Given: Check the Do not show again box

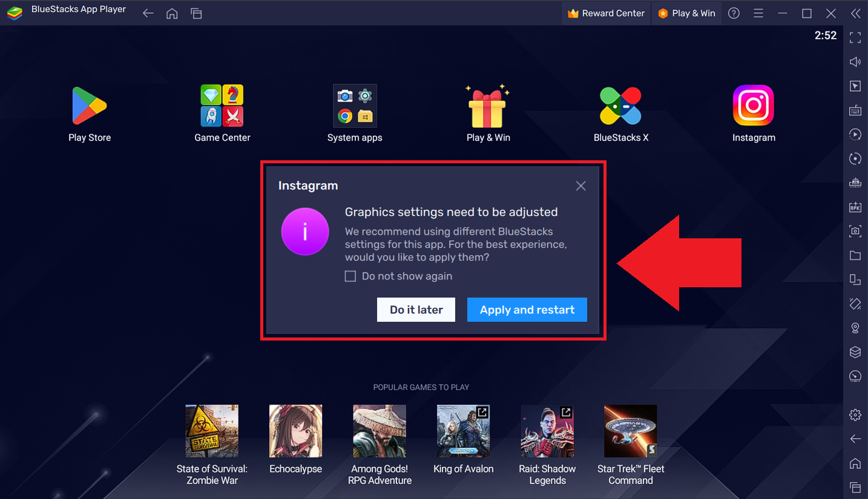Looking at the screenshot, I should (x=350, y=276).
